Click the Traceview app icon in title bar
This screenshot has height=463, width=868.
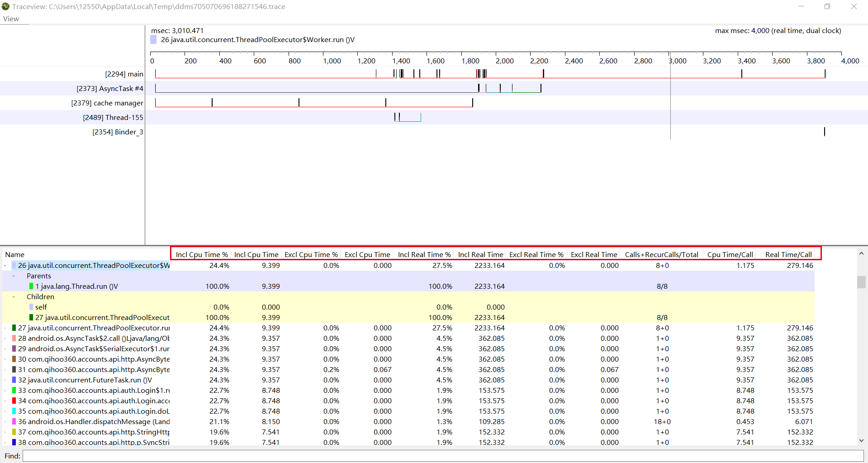click(x=5, y=6)
